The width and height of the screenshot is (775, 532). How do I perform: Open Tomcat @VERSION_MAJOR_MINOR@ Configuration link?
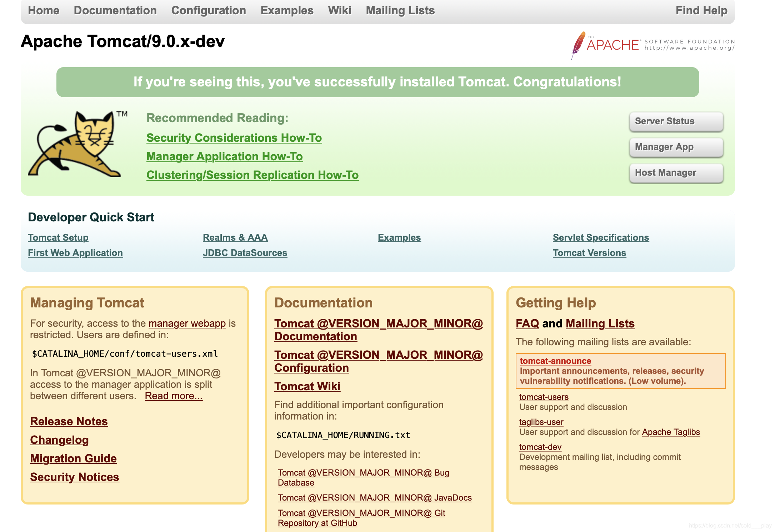(x=379, y=361)
